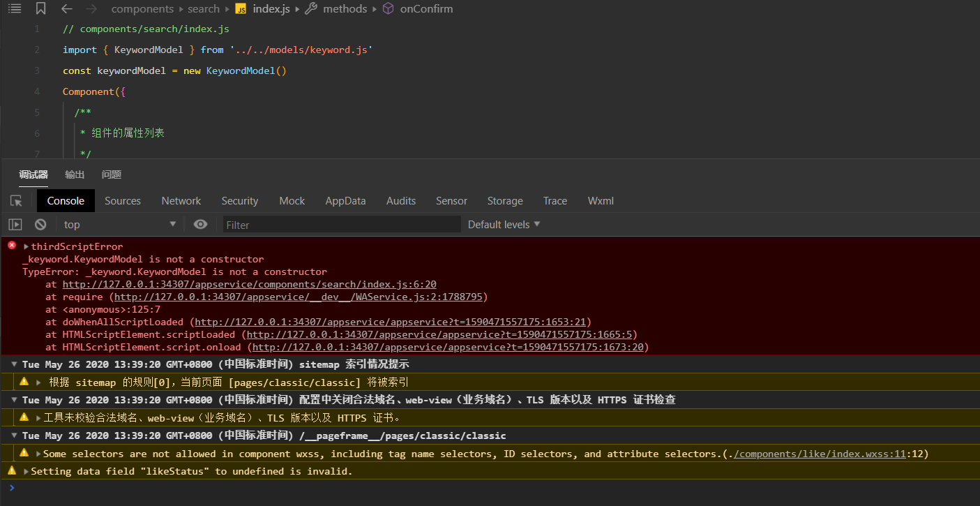The width and height of the screenshot is (980, 506).
Task: Open the Storage tab
Action: [505, 201]
